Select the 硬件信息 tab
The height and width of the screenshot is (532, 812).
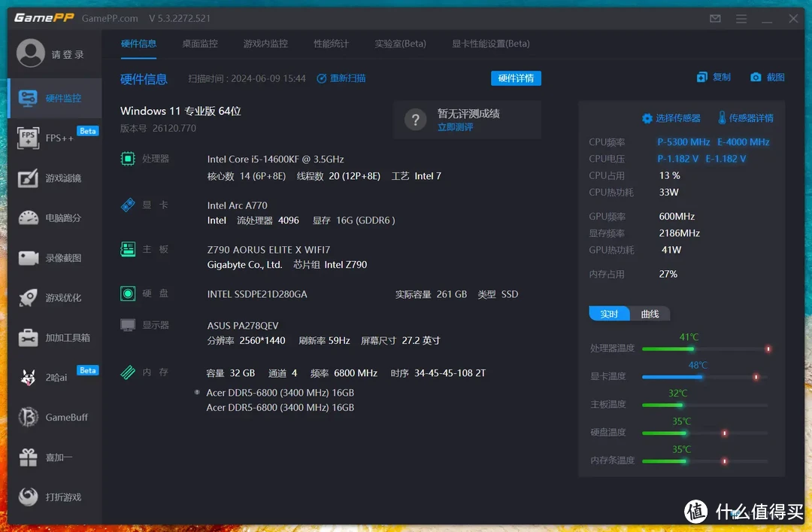[x=138, y=44]
